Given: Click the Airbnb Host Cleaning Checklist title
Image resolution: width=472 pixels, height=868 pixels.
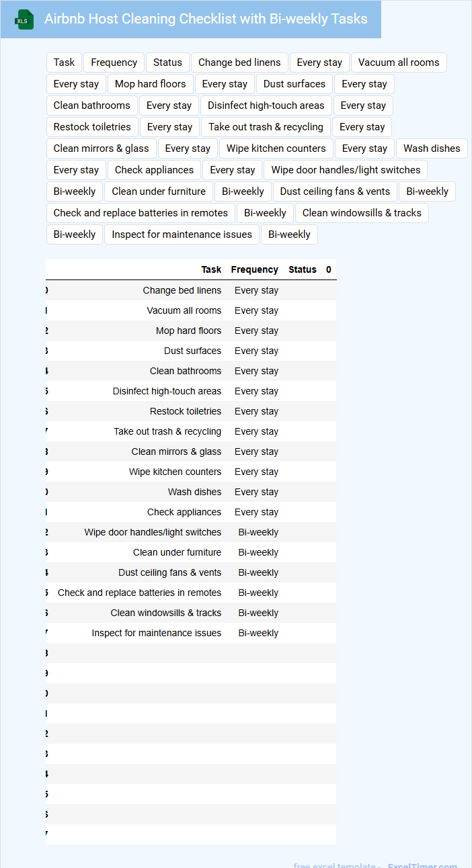Looking at the screenshot, I should coord(206,19).
